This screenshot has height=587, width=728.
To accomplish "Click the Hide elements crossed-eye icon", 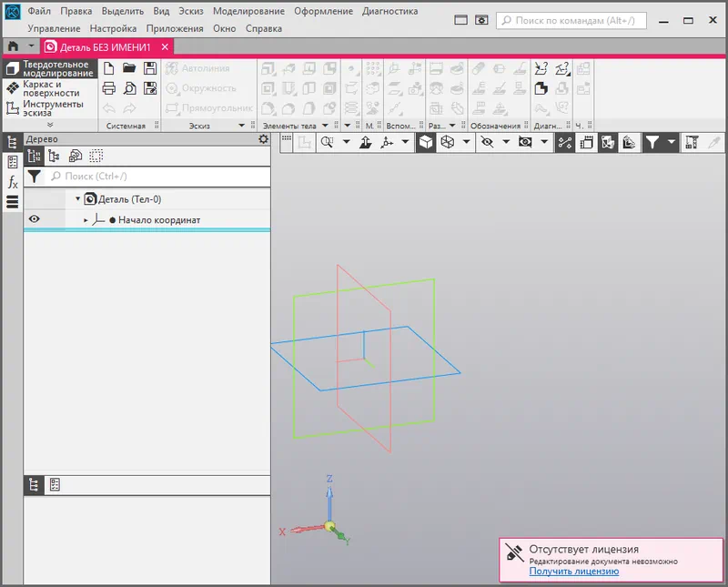I will pyautogui.click(x=487, y=142).
